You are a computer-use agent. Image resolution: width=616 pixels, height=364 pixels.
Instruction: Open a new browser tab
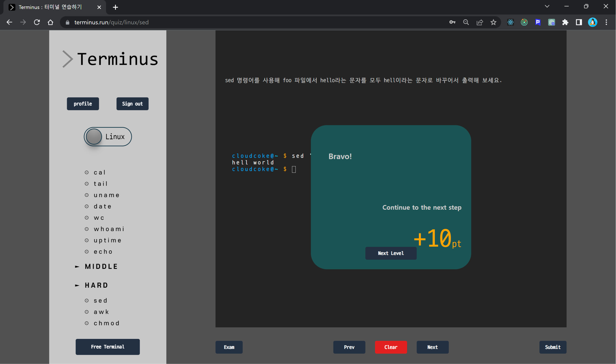tap(115, 7)
